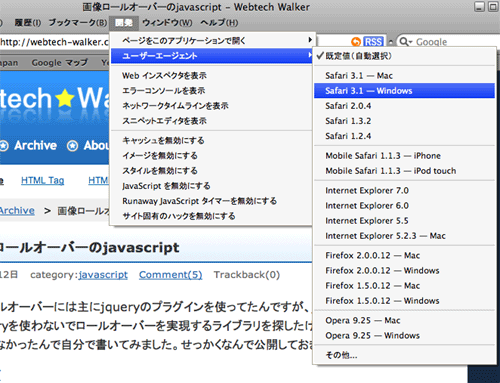Choose Internet Explorer 5.5 user agent
The width and height of the screenshot is (500, 383).
coord(404,221)
